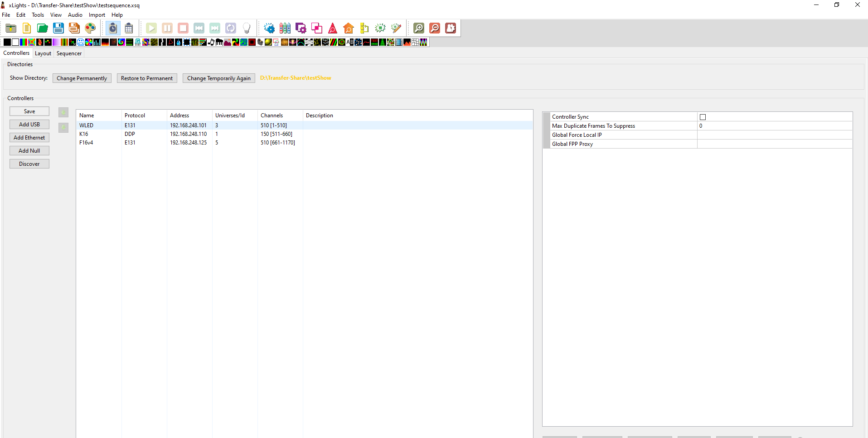Open the show folder from the toolbar
The width and height of the screenshot is (868, 438).
pos(11,28)
